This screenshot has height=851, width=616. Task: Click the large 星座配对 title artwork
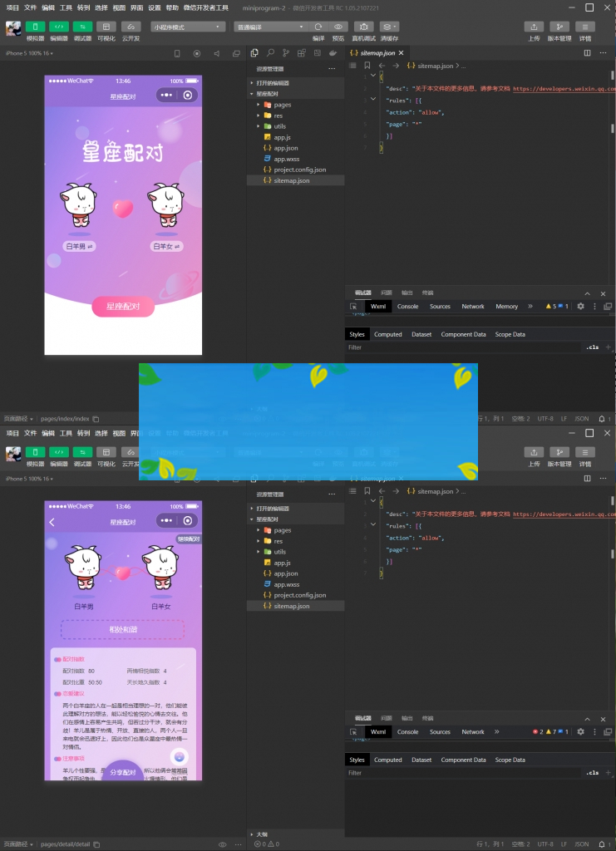123,152
